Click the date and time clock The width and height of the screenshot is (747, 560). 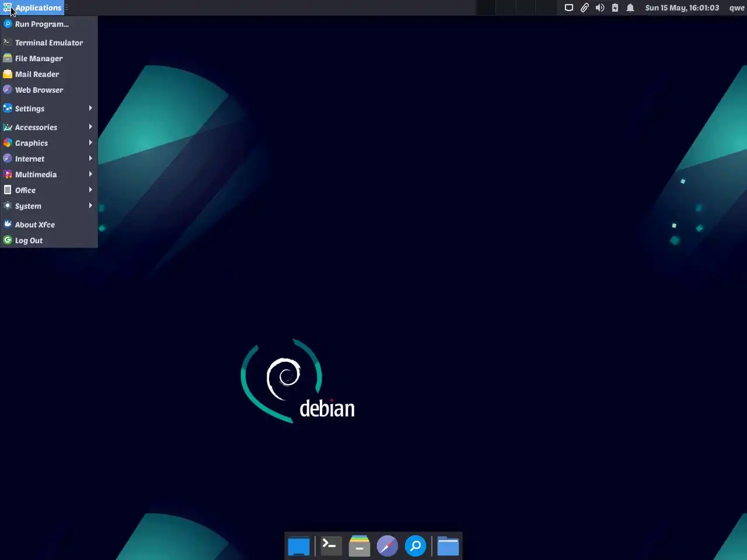tap(682, 8)
